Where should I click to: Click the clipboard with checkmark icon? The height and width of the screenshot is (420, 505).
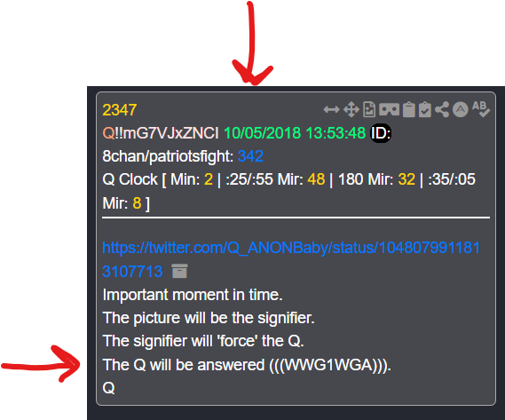[x=425, y=109]
